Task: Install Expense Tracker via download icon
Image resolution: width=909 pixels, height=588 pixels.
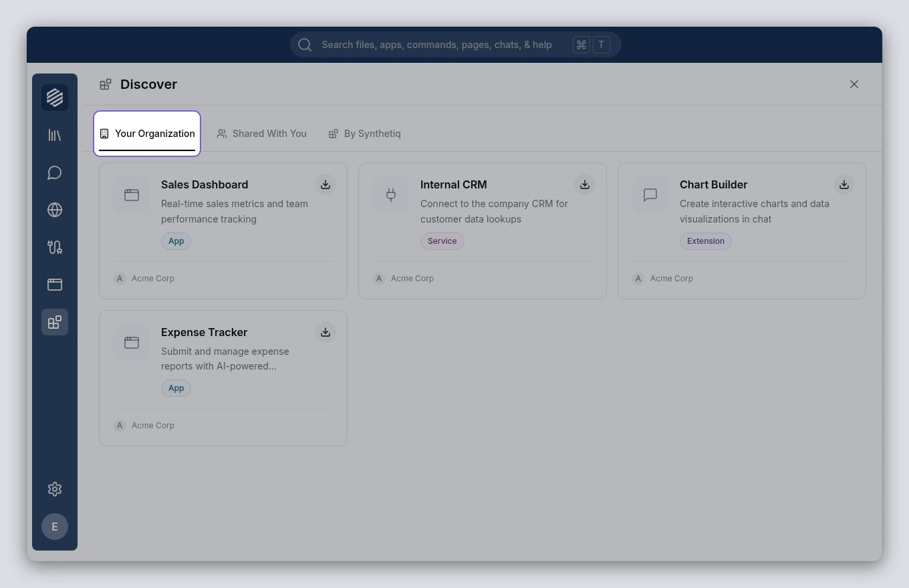Action: pyautogui.click(x=326, y=332)
